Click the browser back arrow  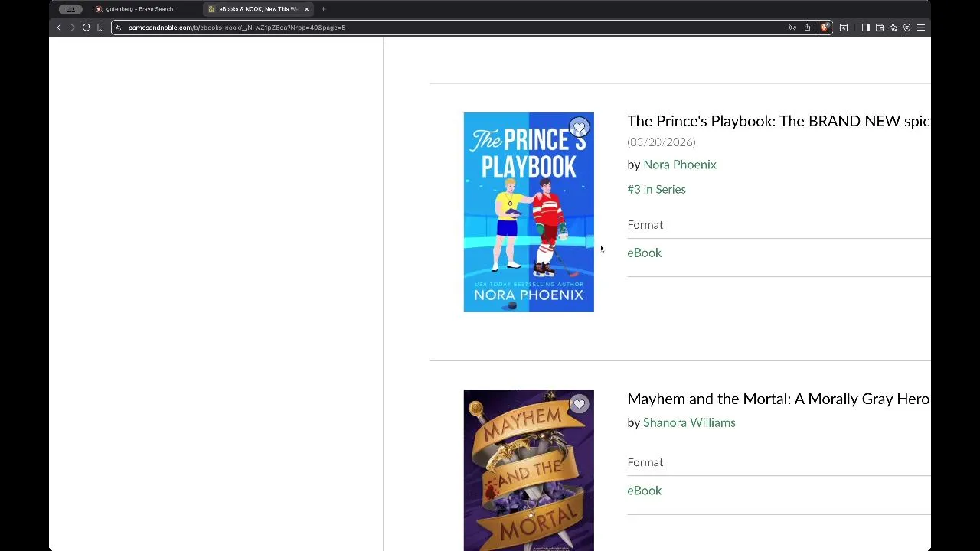(59, 28)
